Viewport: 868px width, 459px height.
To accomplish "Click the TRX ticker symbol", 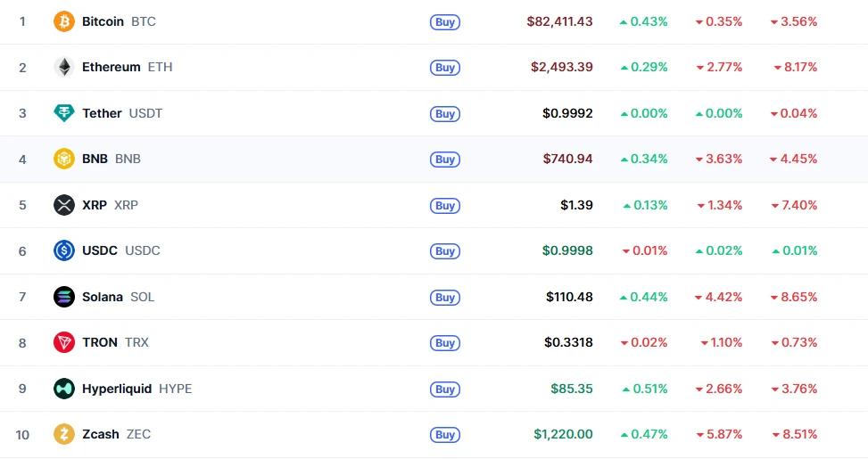I will click(x=136, y=342).
